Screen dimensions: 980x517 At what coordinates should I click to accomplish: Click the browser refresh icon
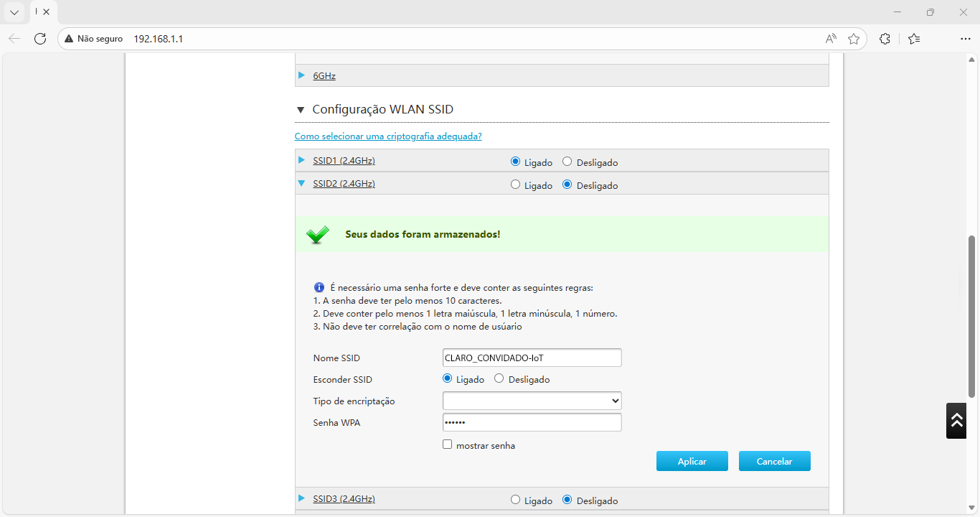(x=40, y=39)
